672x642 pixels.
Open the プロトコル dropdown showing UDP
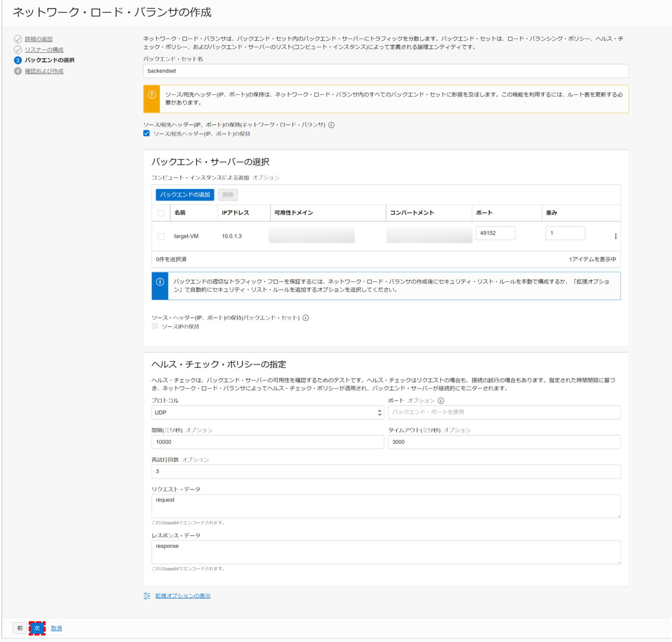point(267,413)
